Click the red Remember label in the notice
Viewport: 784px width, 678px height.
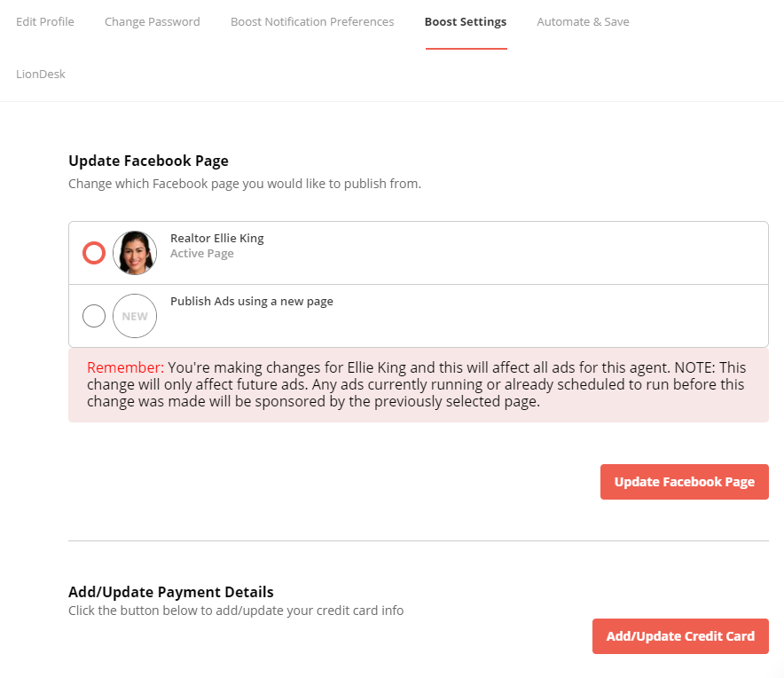126,367
